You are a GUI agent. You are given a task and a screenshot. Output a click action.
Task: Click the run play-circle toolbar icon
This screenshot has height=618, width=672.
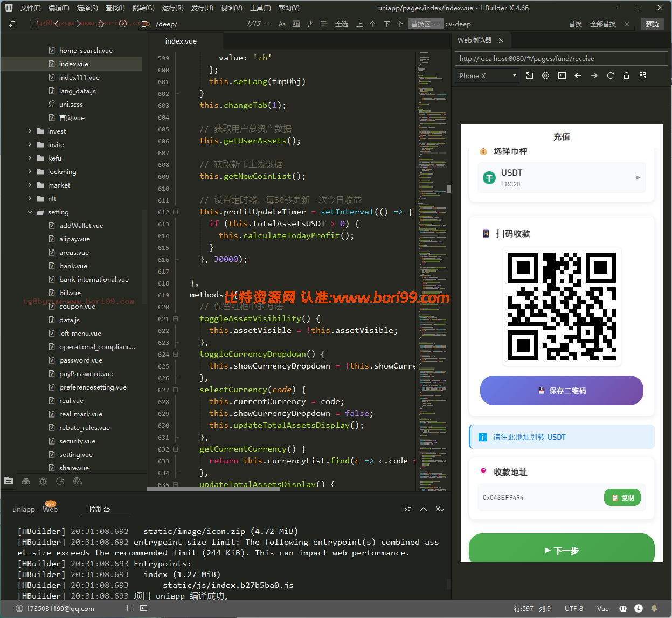(123, 24)
